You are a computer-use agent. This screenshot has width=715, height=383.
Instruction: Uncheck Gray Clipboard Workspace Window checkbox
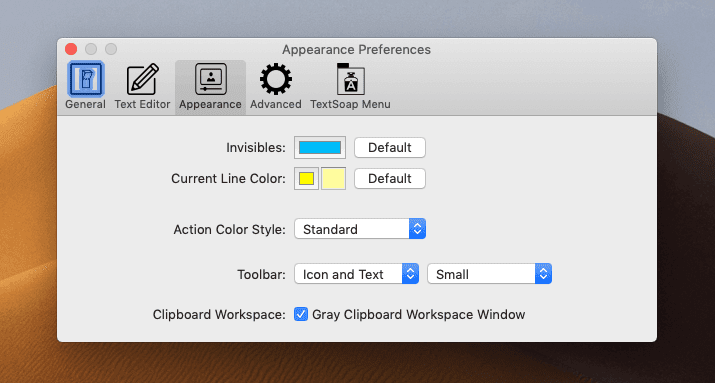[301, 314]
